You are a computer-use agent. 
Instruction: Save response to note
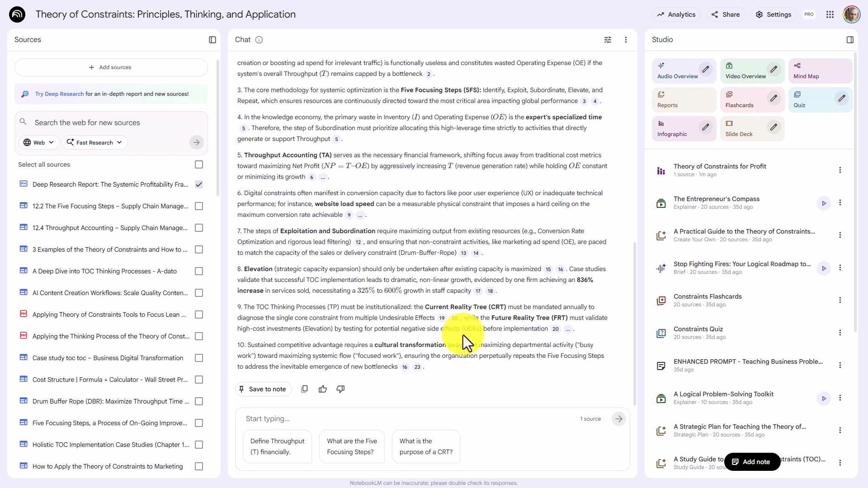[263, 389]
